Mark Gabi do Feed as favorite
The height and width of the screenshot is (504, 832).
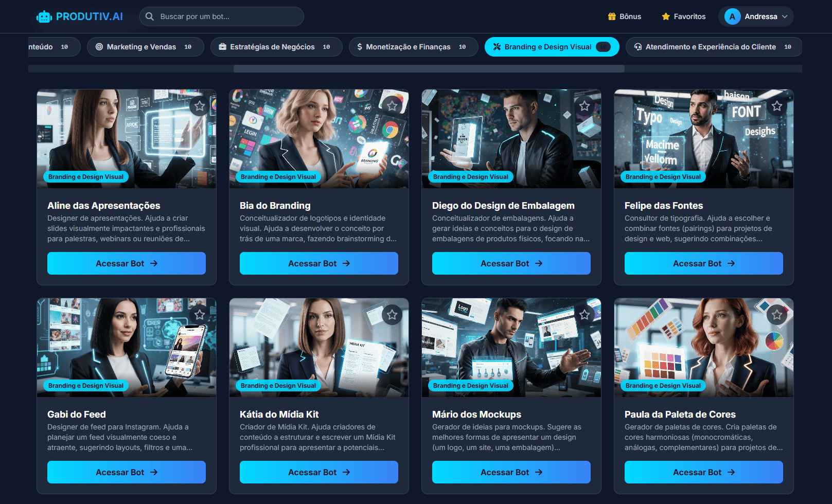(200, 315)
